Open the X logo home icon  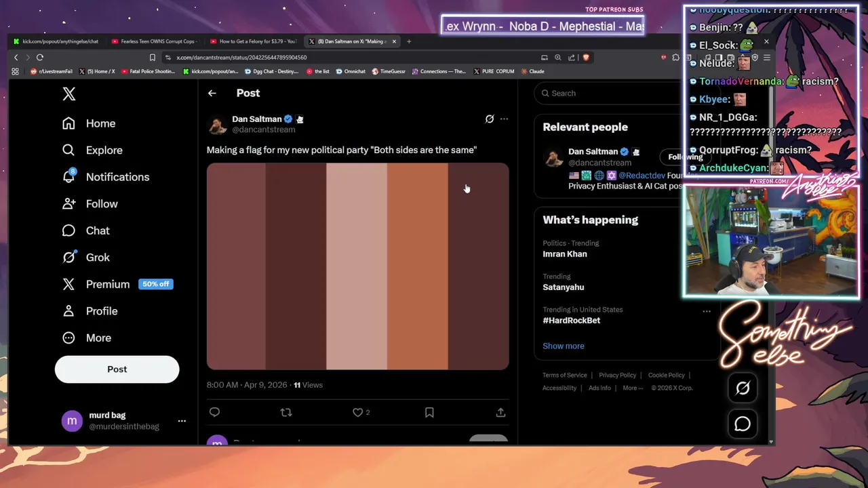[69, 94]
